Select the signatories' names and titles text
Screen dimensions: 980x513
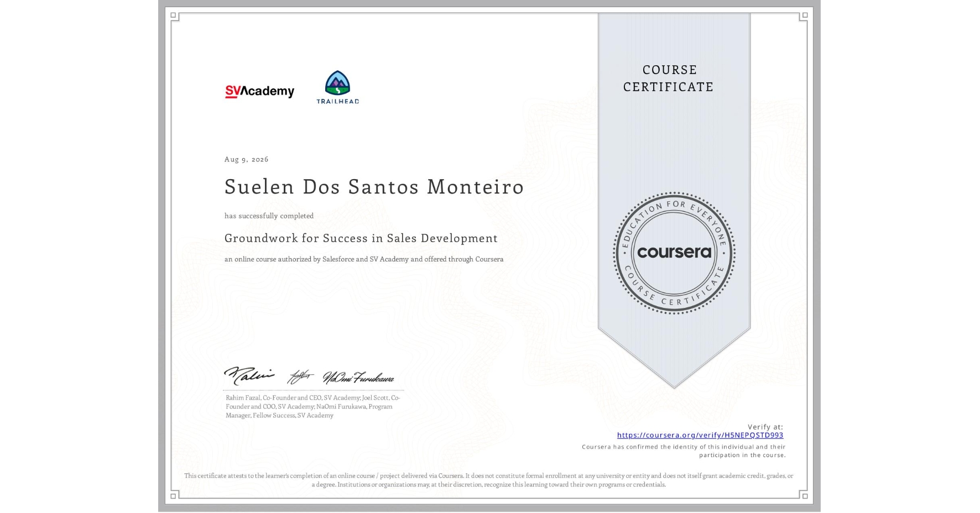(313, 406)
